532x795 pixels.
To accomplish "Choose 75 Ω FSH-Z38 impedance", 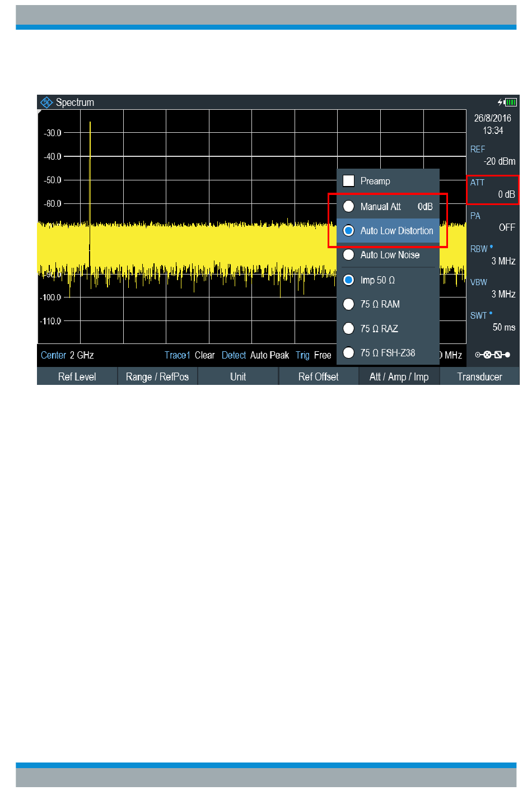I will (388, 353).
